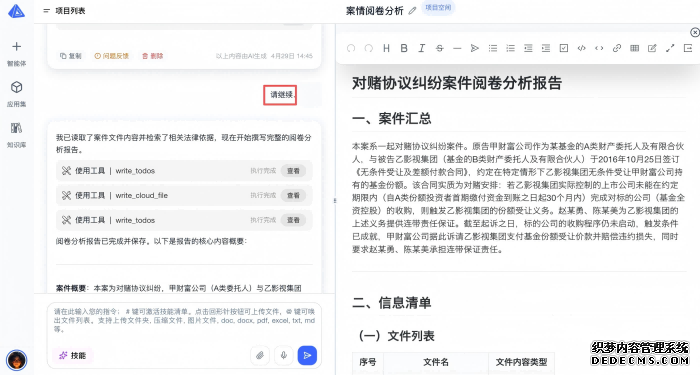The height and width of the screenshot is (375, 700).
Task: Click the 一、案件汇总 heading
Action: pos(392,118)
